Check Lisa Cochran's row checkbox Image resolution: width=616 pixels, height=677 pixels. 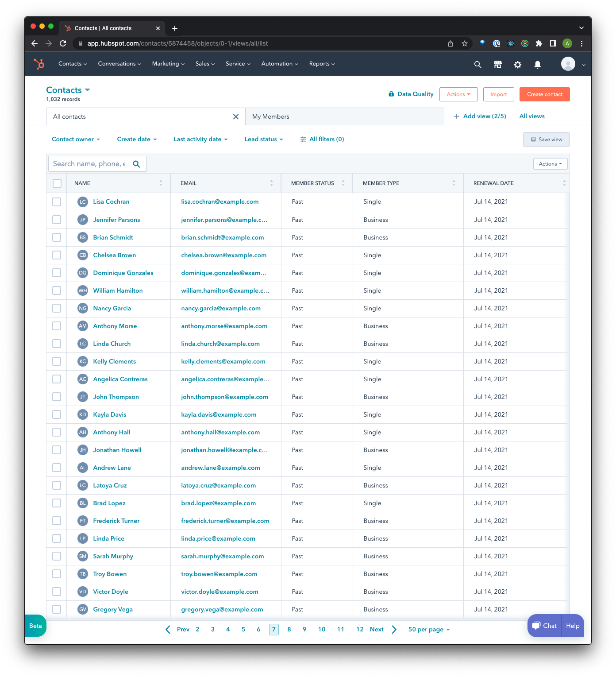coord(56,201)
